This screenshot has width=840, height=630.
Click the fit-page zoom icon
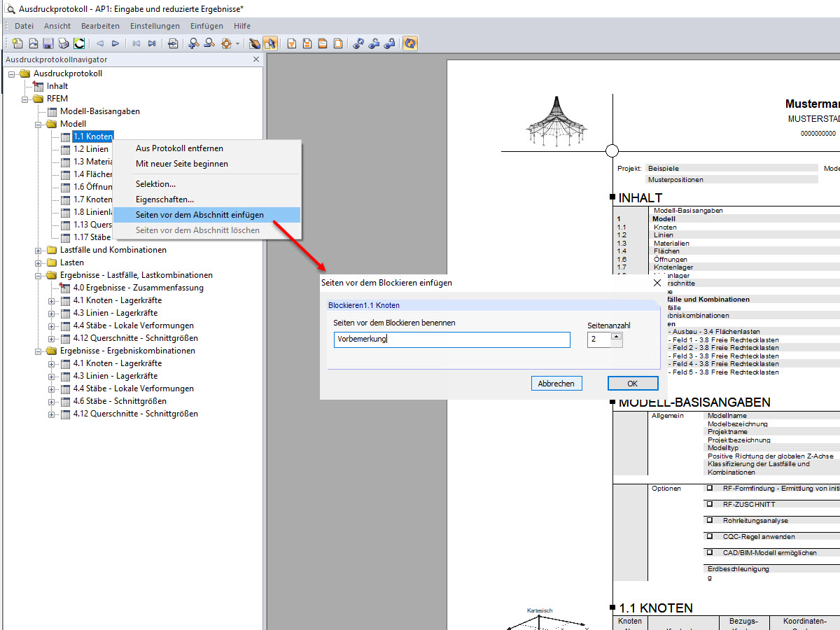click(226, 43)
